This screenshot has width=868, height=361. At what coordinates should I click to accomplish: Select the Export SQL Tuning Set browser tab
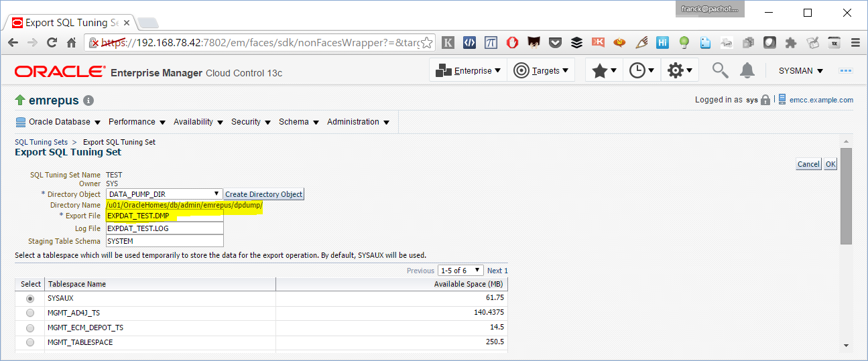70,22
